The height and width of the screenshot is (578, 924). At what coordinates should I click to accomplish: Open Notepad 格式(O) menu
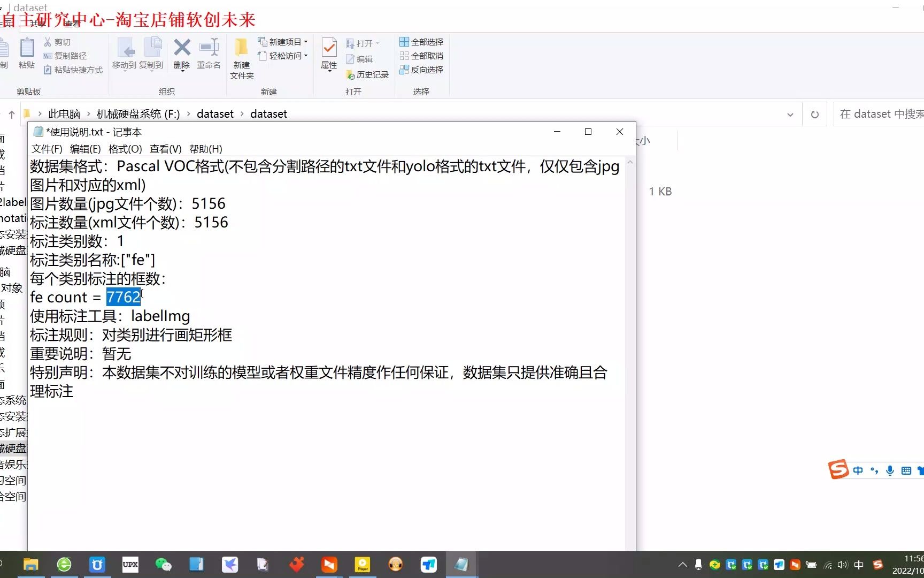click(125, 149)
